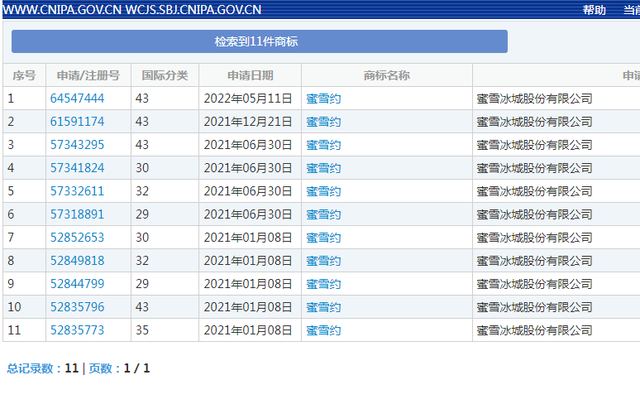Open the 蜜雪约 trademark name in row 9
Screen dimensions: 640x404
323,284
